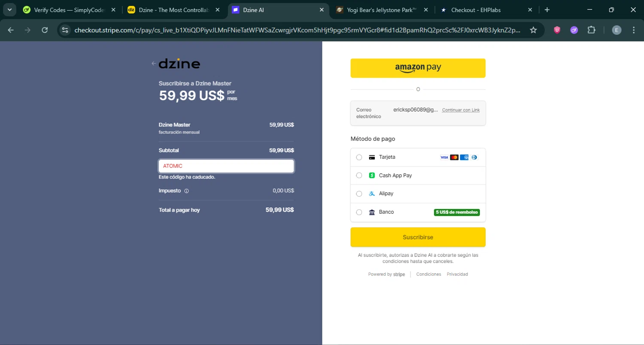Click the dzine logo

pyautogui.click(x=179, y=64)
